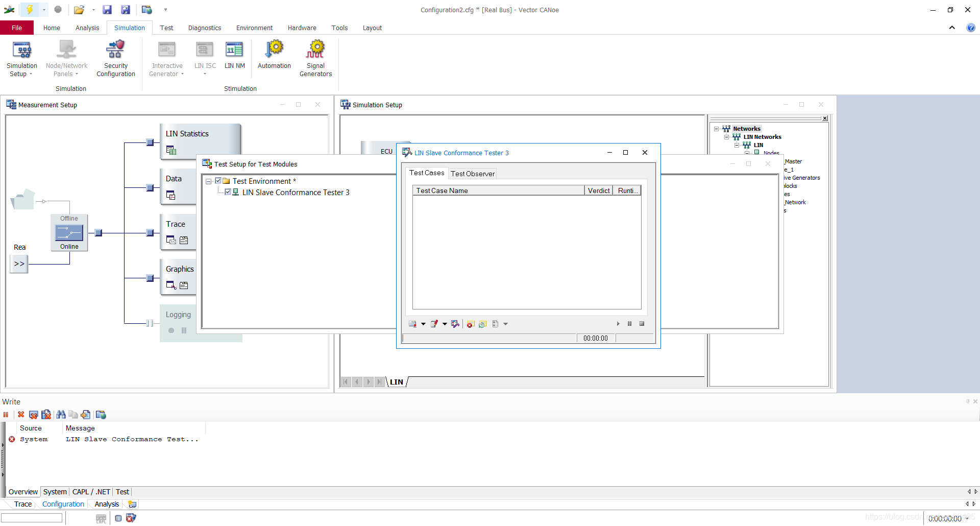Click the test report edit pencil icon

(434, 324)
